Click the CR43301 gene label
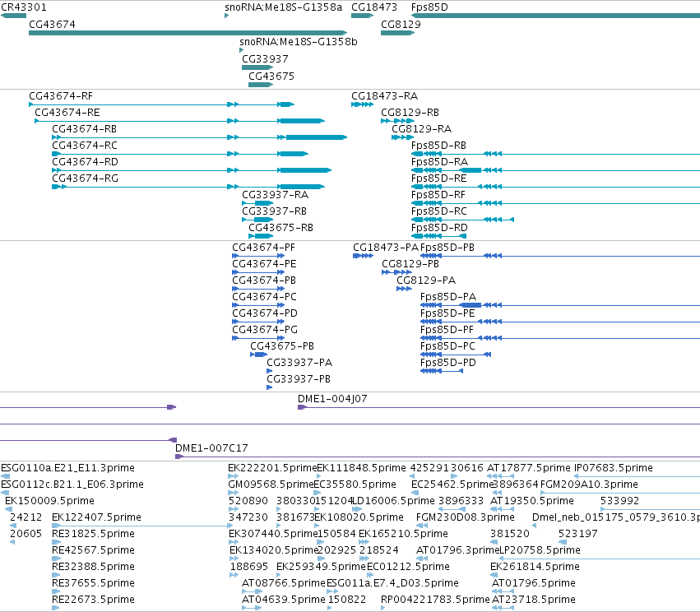700x612 pixels. [24, 7]
